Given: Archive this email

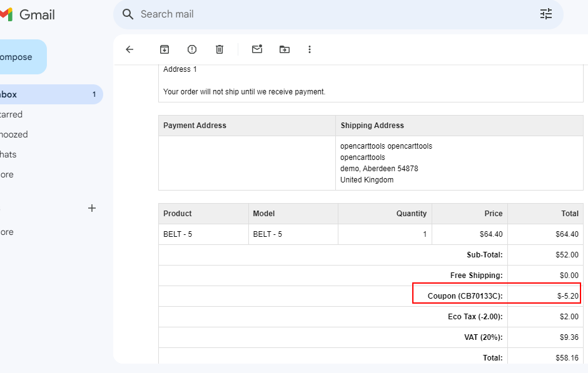Looking at the screenshot, I should coord(165,49).
